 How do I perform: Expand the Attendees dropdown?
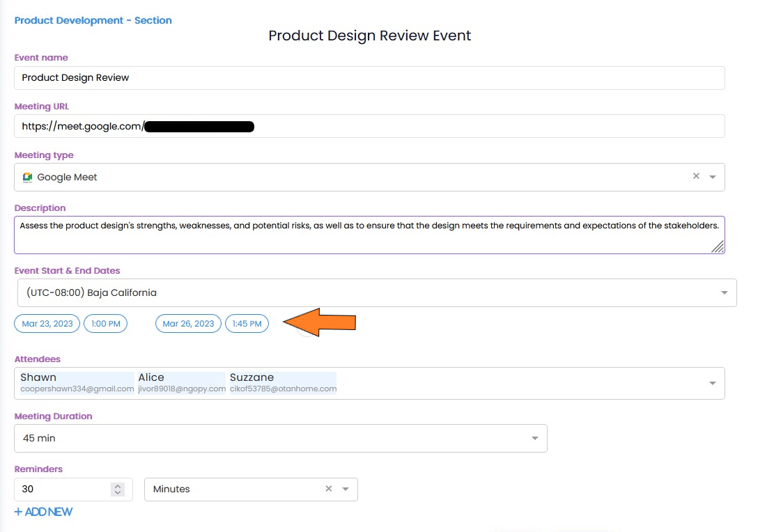coord(712,383)
